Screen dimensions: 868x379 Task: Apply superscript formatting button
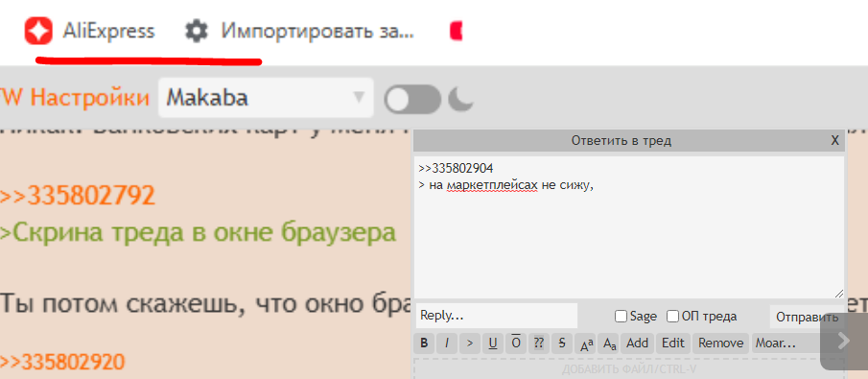(x=586, y=343)
